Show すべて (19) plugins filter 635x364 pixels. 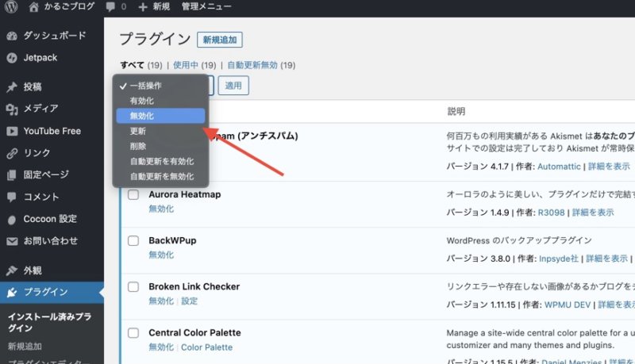(x=141, y=65)
